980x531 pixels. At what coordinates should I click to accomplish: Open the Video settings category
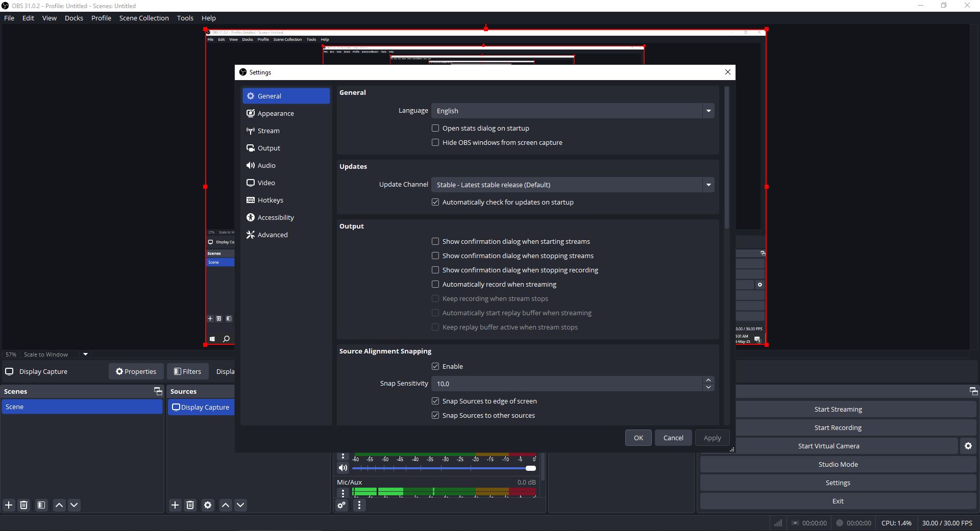click(x=286, y=183)
